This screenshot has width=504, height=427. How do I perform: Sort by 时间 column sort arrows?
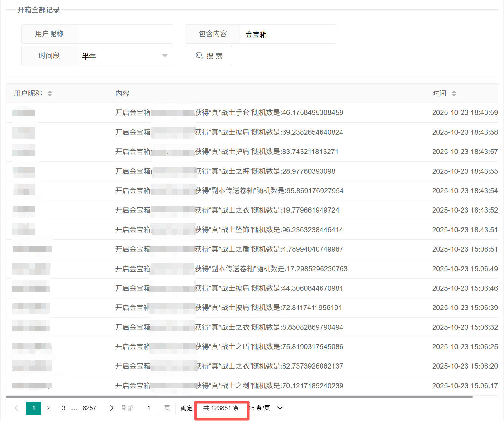tap(454, 93)
